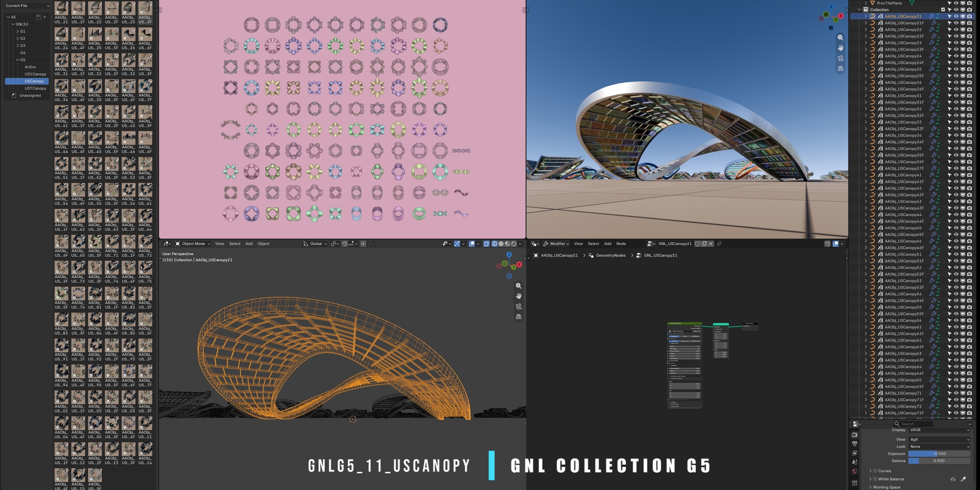Pick white balance with the eyedropper

pyautogui.click(x=963, y=479)
